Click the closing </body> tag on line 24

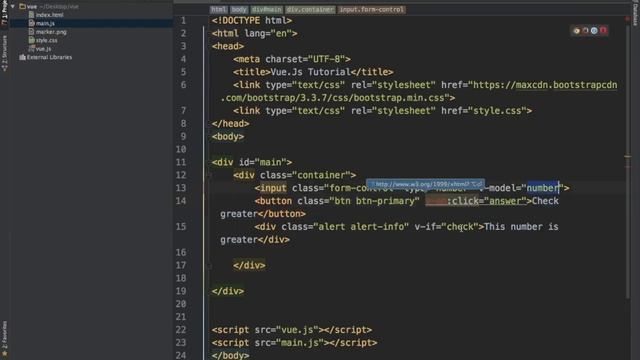point(231,355)
